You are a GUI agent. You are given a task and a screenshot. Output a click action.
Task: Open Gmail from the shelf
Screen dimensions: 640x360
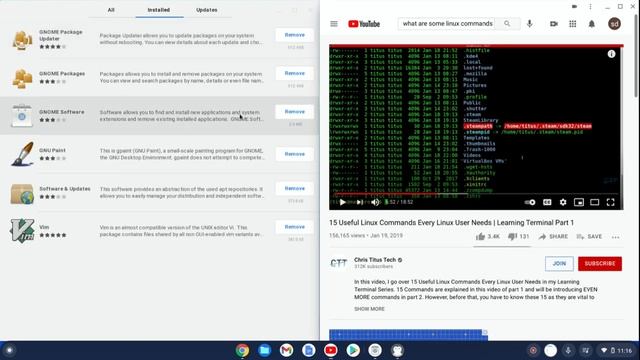point(287,350)
